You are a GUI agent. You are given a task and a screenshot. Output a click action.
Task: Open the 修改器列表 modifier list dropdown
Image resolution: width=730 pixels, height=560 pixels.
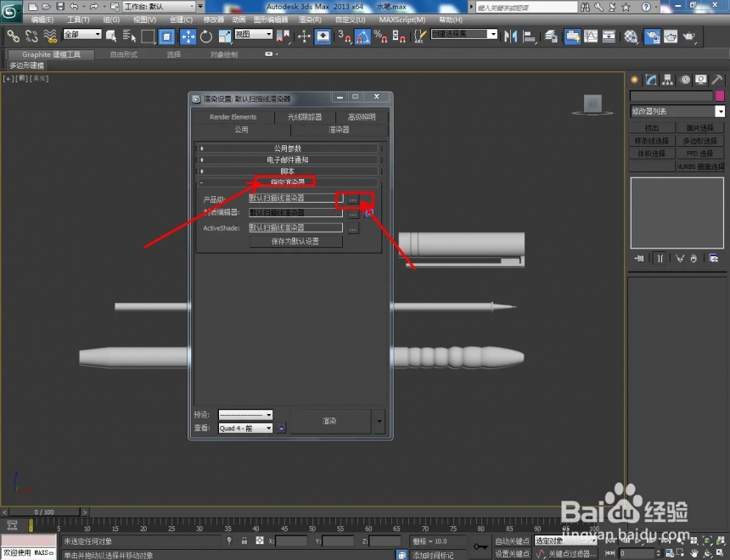[677, 111]
